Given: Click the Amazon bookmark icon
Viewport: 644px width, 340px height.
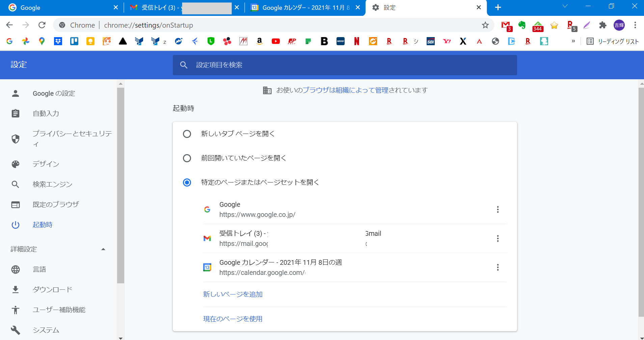Looking at the screenshot, I should tap(259, 41).
